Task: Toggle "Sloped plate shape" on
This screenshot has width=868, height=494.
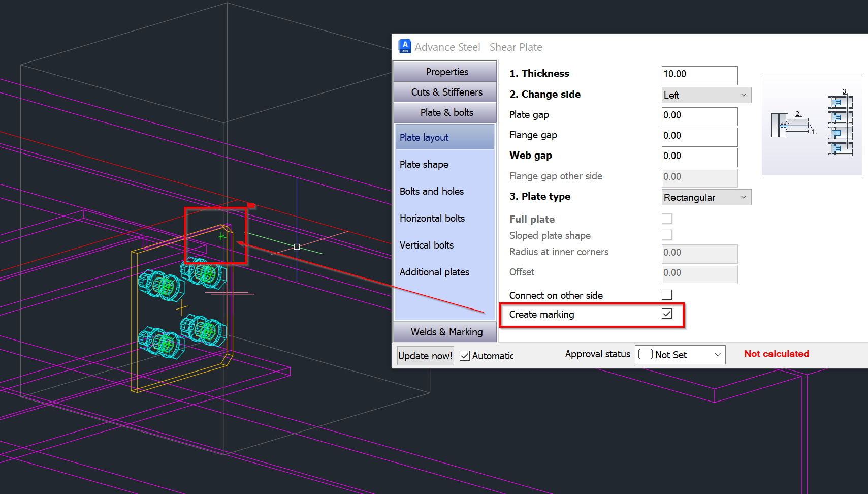Action: pyautogui.click(x=666, y=235)
